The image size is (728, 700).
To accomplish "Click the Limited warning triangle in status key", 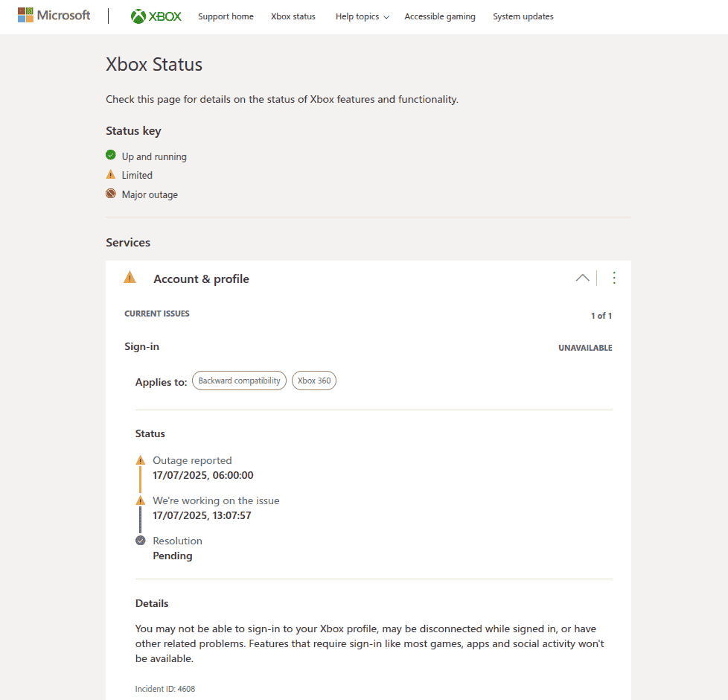I will pyautogui.click(x=111, y=175).
